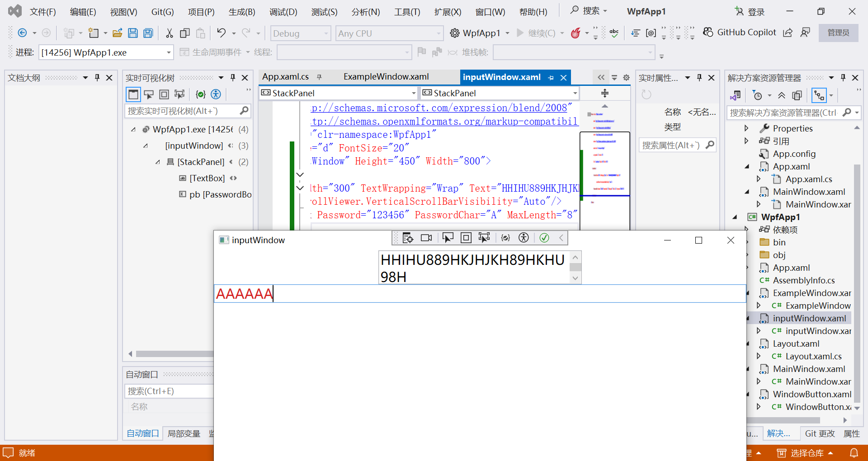Collapse the debug overlay toolbar chevron
The height and width of the screenshot is (461, 868).
pyautogui.click(x=561, y=238)
